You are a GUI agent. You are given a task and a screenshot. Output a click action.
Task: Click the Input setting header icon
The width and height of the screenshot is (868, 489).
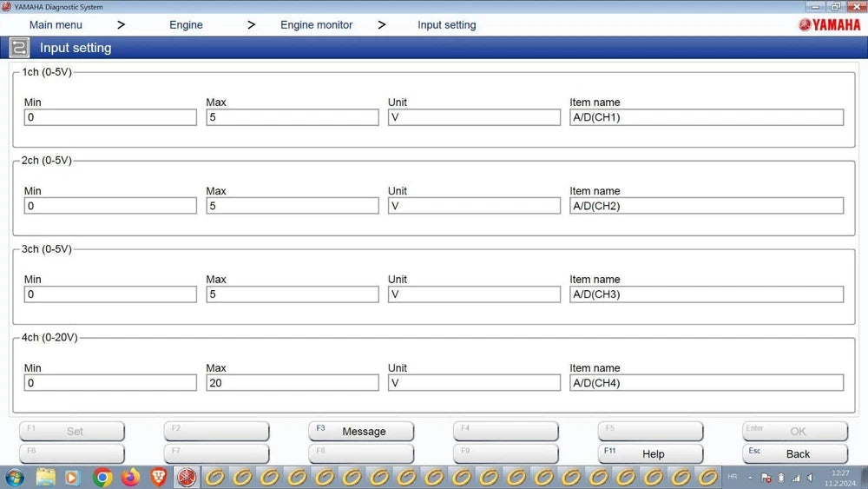(x=19, y=48)
